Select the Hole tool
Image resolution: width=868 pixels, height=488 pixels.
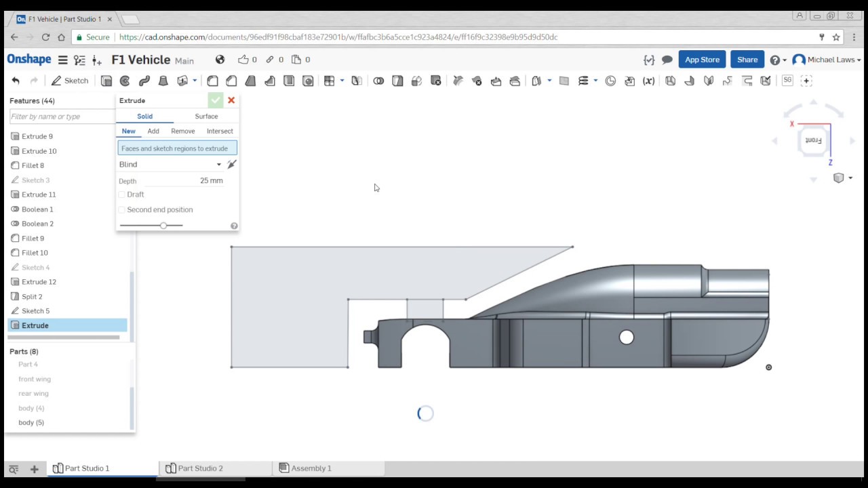(308, 81)
